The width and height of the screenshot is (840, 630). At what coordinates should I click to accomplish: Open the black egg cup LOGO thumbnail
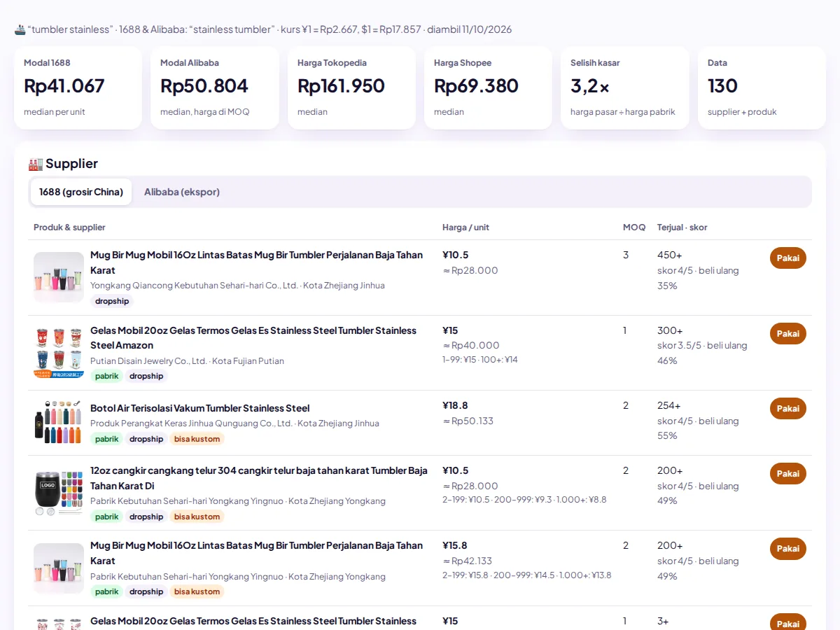[x=59, y=493]
